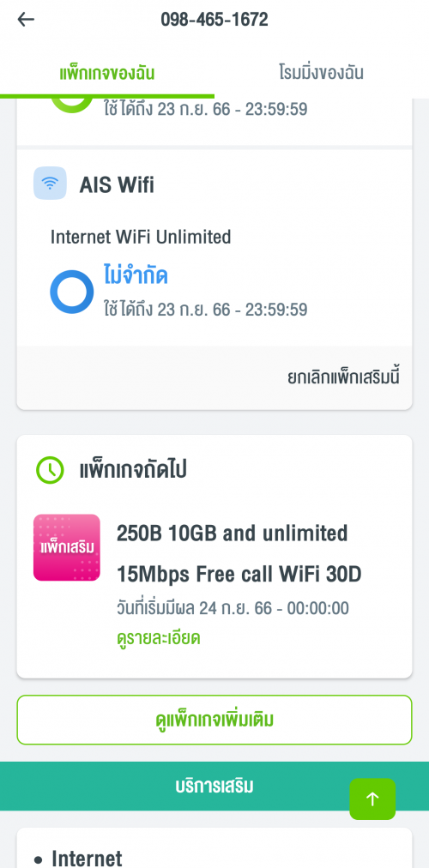
Task: Tap the partial green usage ring at top
Action: pyautogui.click(x=72, y=105)
